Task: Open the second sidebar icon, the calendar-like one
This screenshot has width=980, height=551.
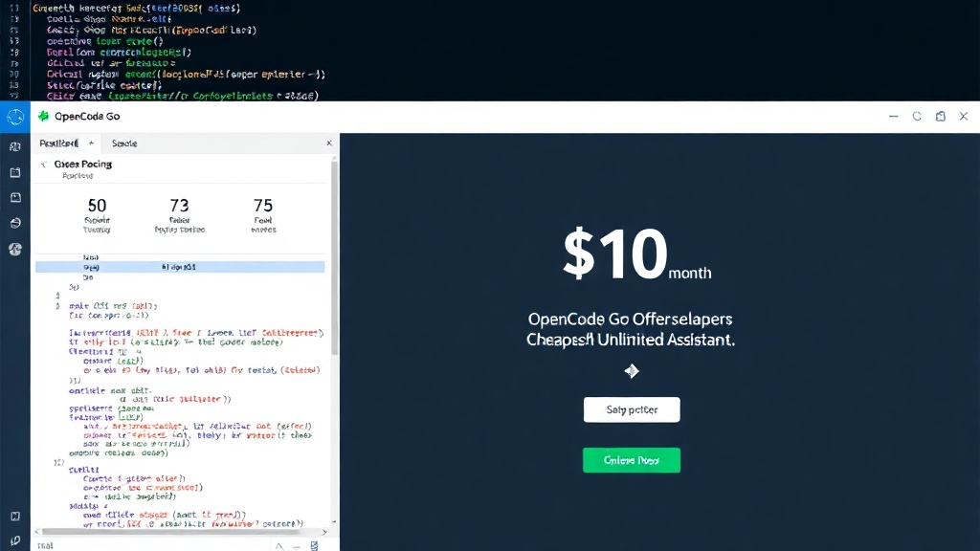Action: coord(15,172)
